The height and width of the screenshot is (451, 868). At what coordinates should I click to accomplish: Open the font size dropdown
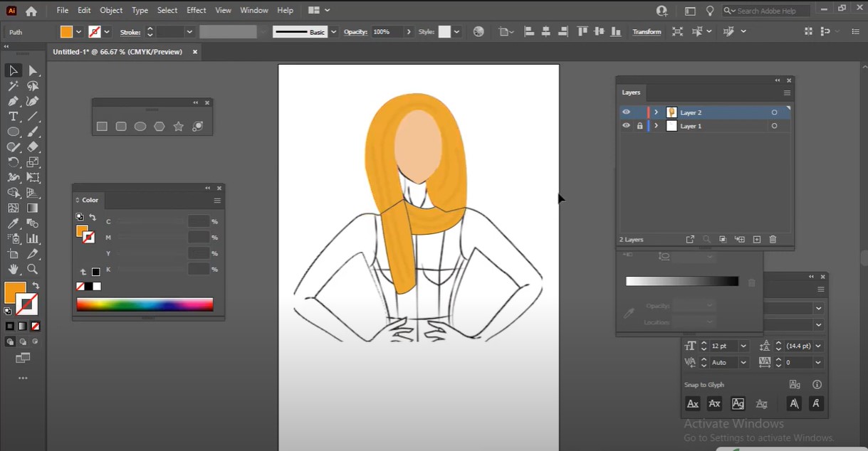click(x=743, y=346)
